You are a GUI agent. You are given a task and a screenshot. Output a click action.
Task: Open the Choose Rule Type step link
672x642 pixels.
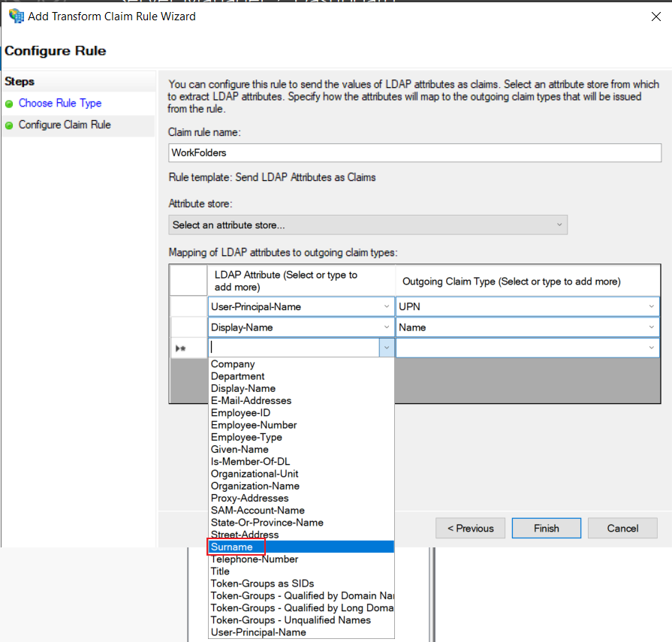(60, 104)
